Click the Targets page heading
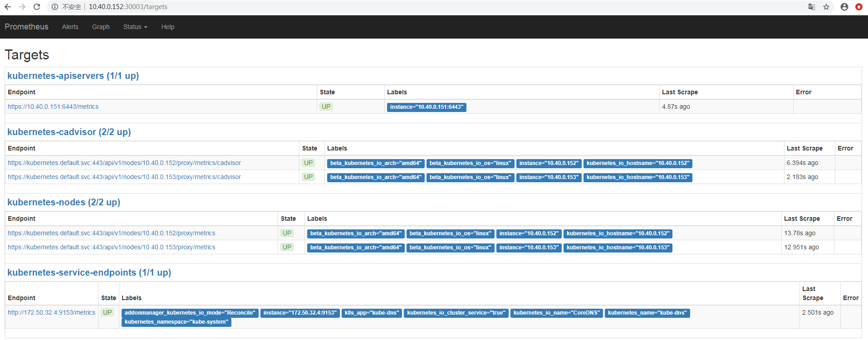Image resolution: width=868 pixels, height=340 pixels. coord(27,55)
